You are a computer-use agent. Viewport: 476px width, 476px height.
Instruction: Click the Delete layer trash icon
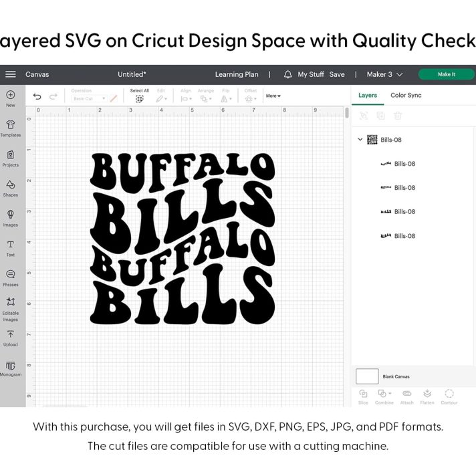tap(398, 116)
